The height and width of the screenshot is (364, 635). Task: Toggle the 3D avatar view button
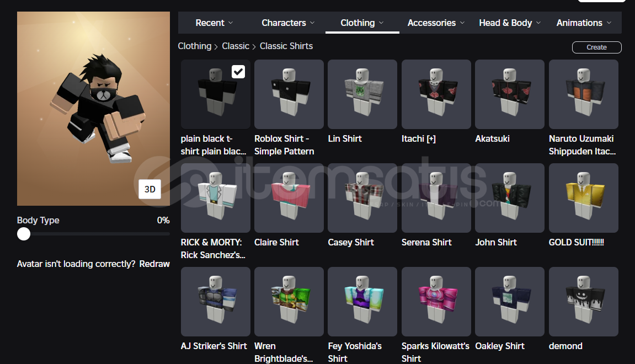click(150, 189)
